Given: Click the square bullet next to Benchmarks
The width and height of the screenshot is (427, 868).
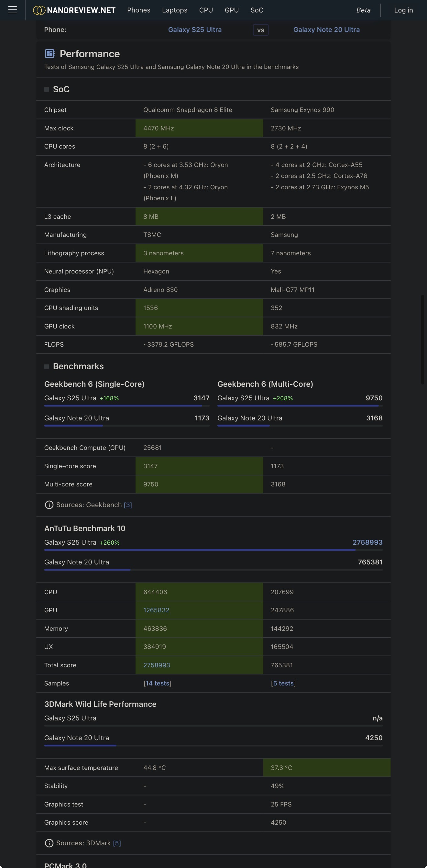Looking at the screenshot, I should coord(47,367).
